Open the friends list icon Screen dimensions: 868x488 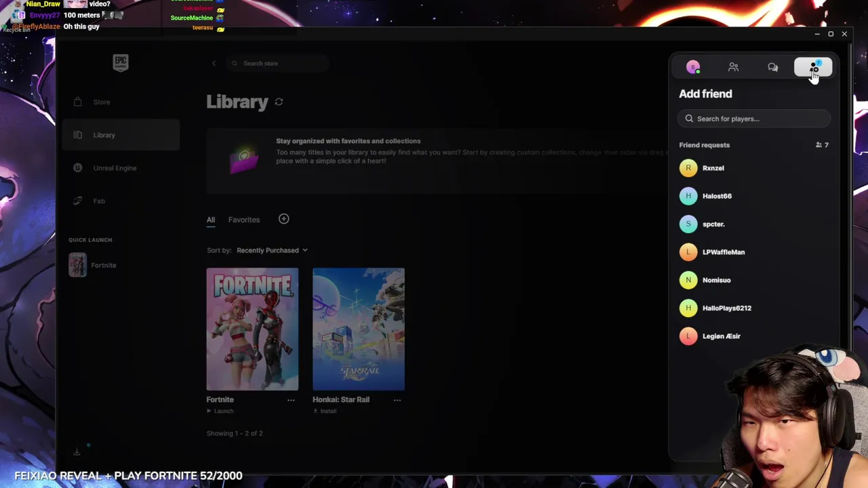[733, 67]
